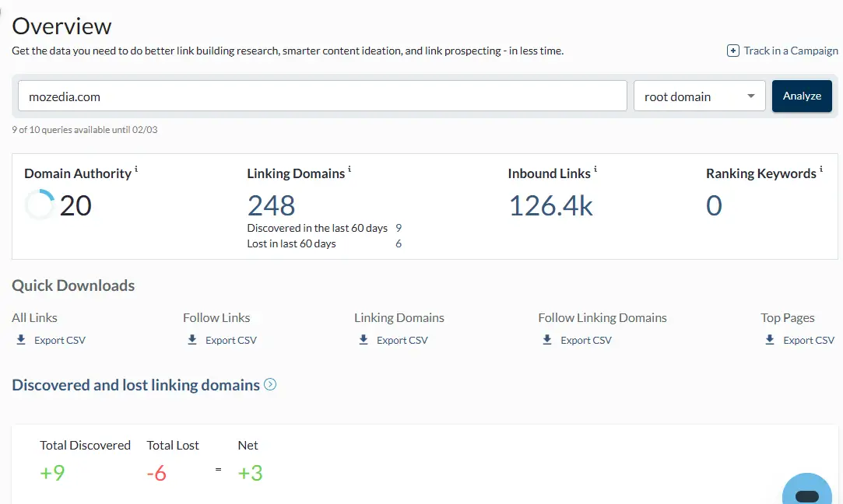Click the Follow Links download icon
Screen dimensions: 843x504
click(191, 340)
